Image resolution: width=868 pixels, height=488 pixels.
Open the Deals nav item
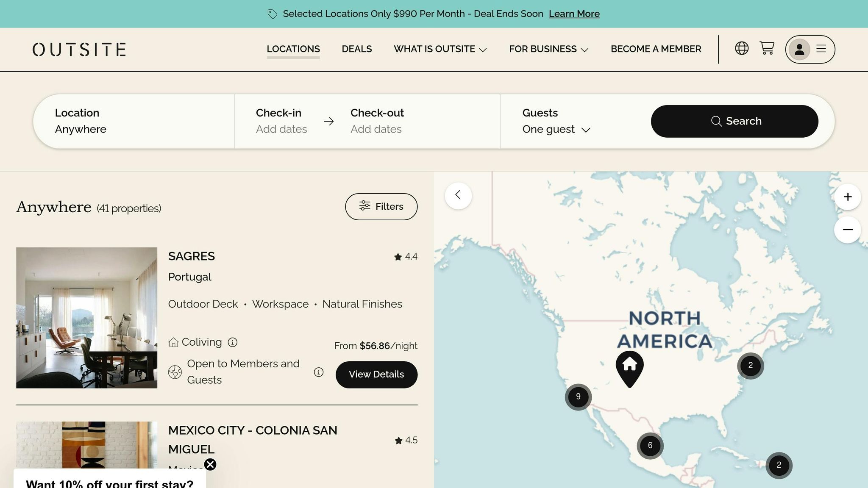coord(357,49)
